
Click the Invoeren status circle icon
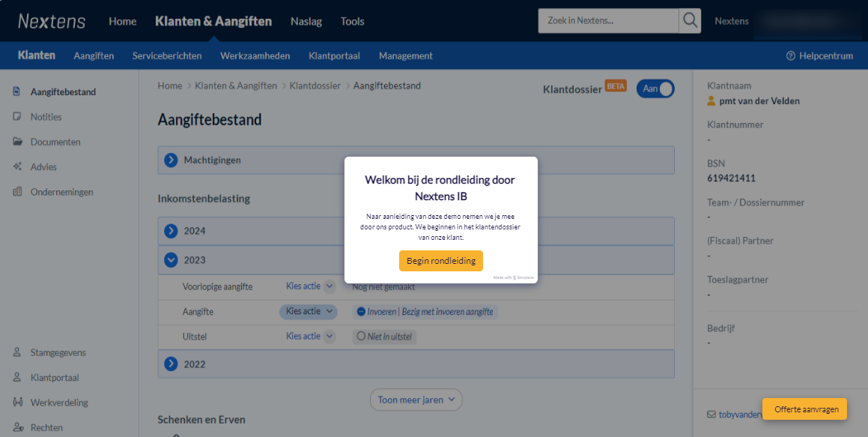click(x=361, y=312)
